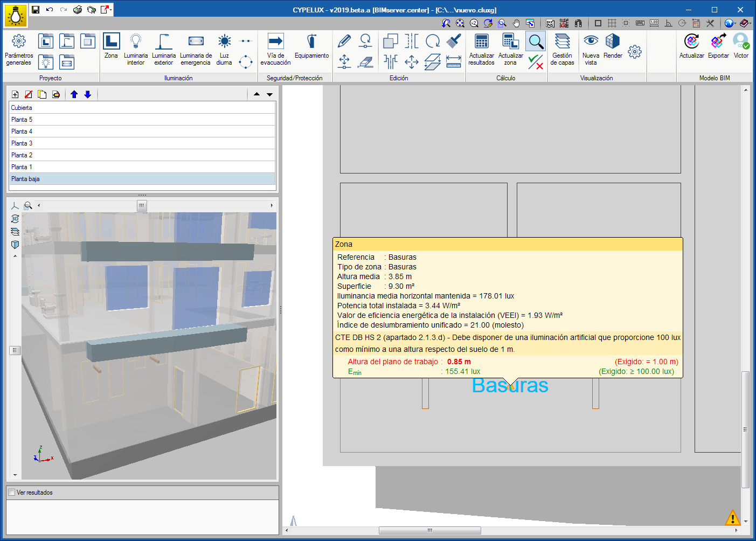Viewport: 756px width, 541px height.
Task: Click the measure ruler tool
Action: (454, 62)
